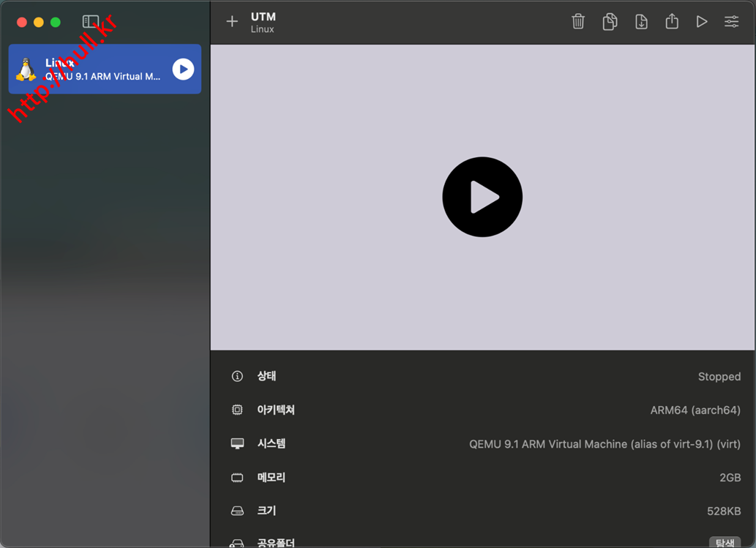Start the Linux VM from the sidebar play button
This screenshot has height=548, width=756.
pyautogui.click(x=183, y=70)
